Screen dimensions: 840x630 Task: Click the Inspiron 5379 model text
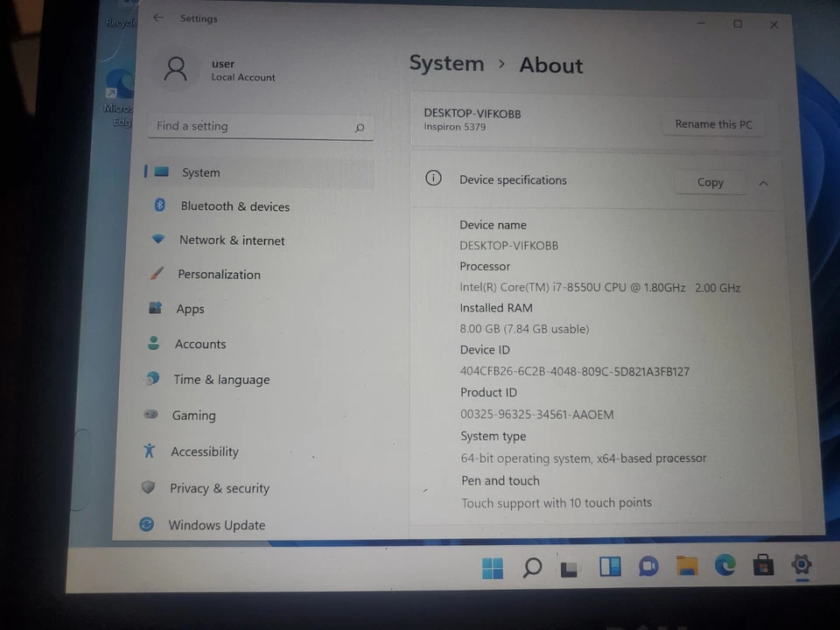pyautogui.click(x=455, y=127)
